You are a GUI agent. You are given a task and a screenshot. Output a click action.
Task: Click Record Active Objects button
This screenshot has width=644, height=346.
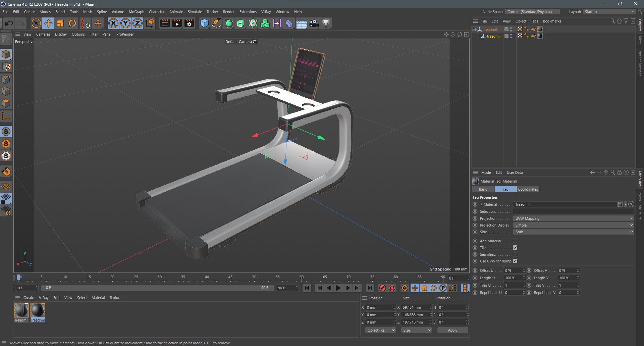(x=382, y=288)
